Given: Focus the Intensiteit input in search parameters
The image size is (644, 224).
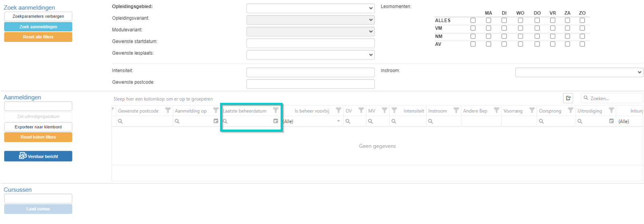Looking at the screenshot, I should tap(310, 72).
